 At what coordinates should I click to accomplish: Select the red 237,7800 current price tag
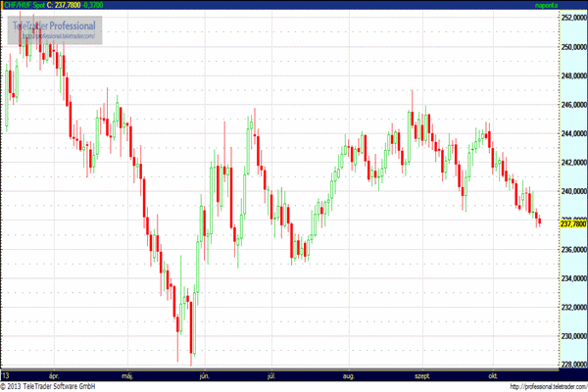click(x=572, y=223)
